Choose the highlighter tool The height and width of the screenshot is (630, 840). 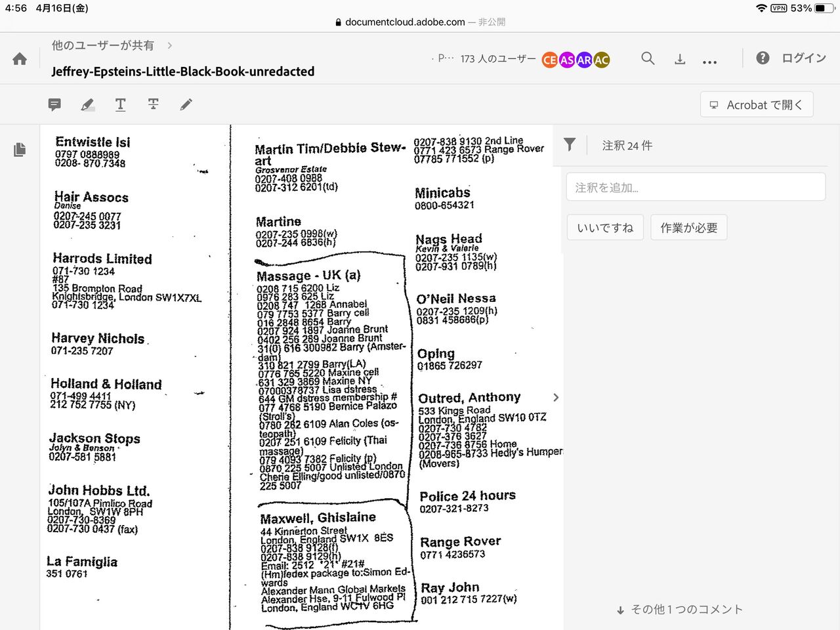tap(87, 104)
